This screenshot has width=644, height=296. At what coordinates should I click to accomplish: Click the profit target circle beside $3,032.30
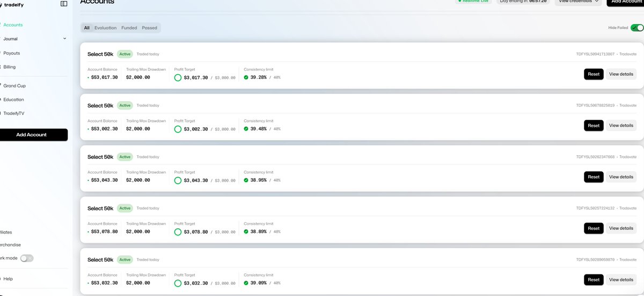[178, 283]
